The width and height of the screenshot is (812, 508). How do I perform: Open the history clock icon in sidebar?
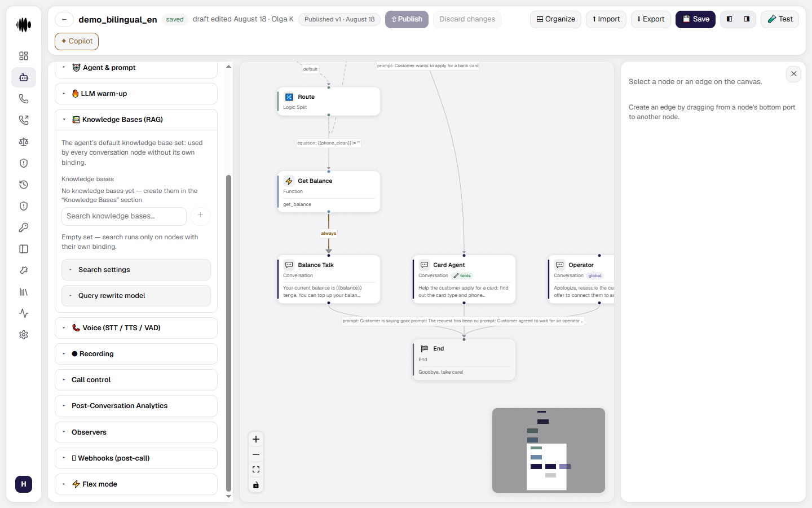pyautogui.click(x=24, y=185)
